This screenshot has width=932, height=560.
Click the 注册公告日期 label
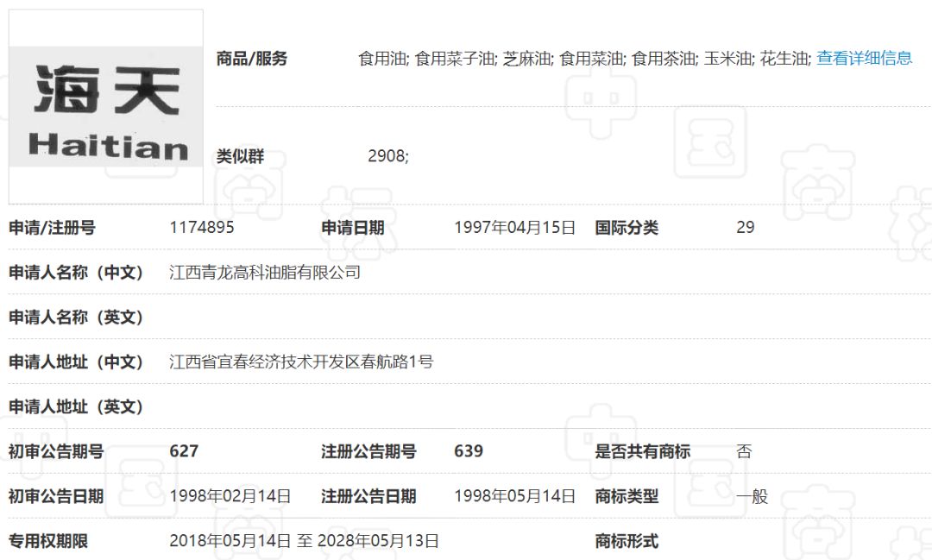368,496
